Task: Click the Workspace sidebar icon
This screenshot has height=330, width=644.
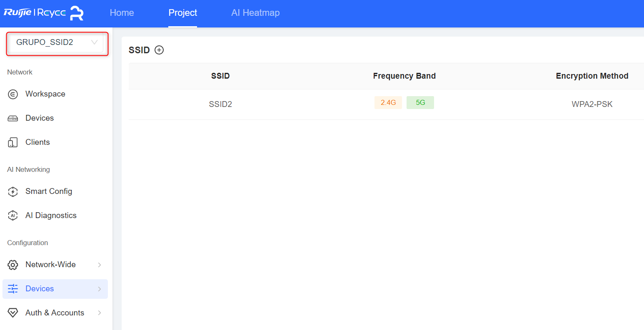Action: point(13,94)
